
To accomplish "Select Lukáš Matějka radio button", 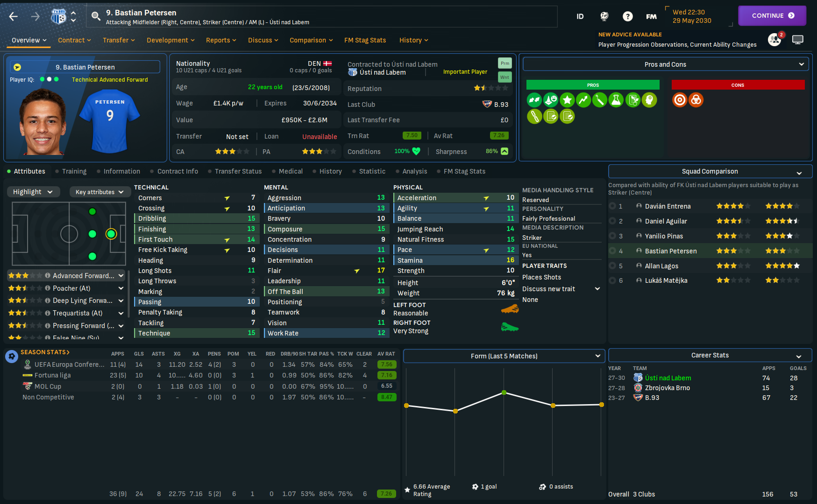I will tap(612, 280).
